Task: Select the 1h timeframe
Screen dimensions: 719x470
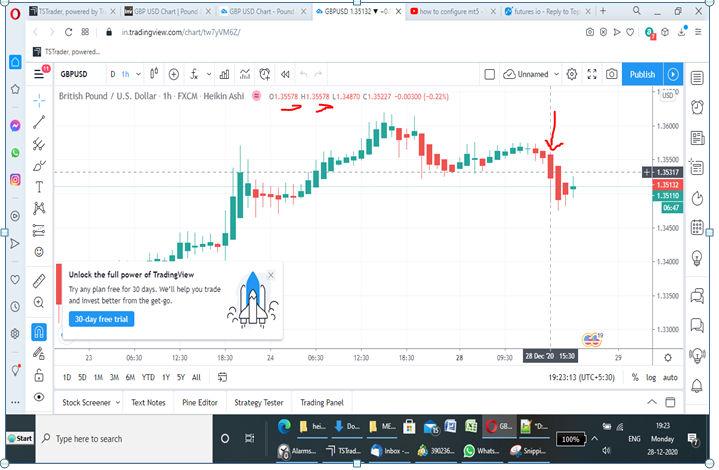Action: tap(125, 74)
